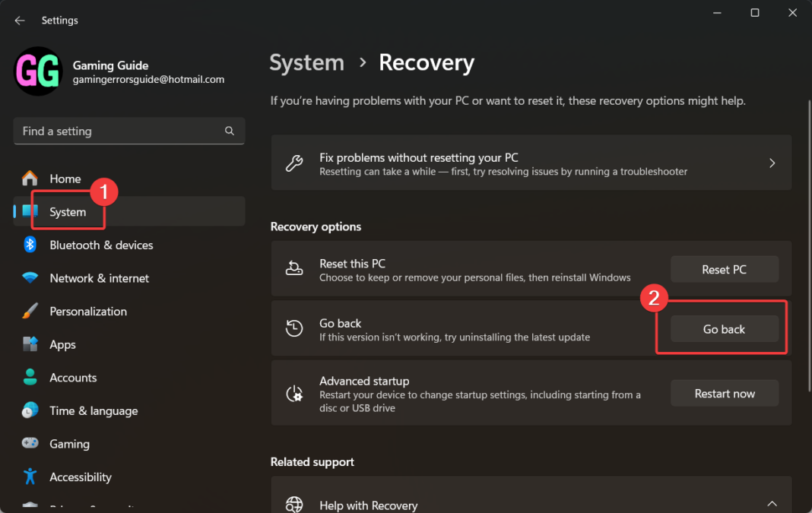This screenshot has width=812, height=513.
Task: Click the Gaming Guide account avatar
Action: (37, 71)
